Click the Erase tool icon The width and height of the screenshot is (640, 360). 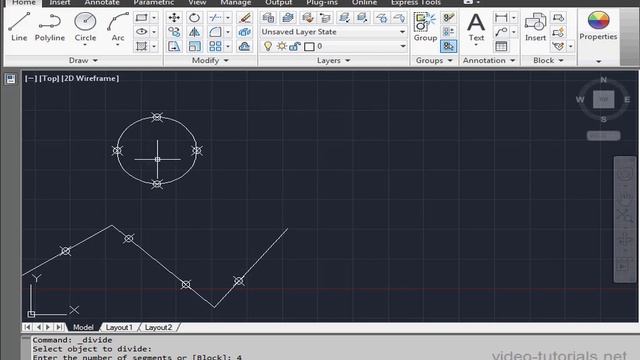point(244,18)
